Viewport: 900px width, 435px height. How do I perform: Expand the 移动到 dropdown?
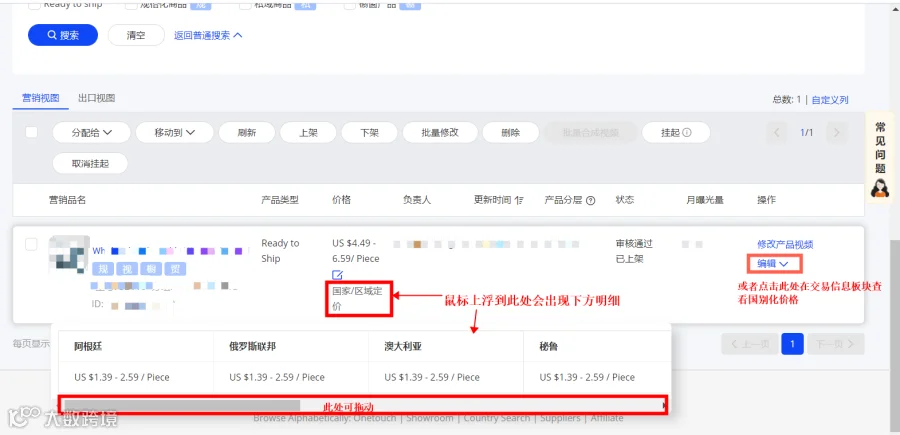coord(174,133)
